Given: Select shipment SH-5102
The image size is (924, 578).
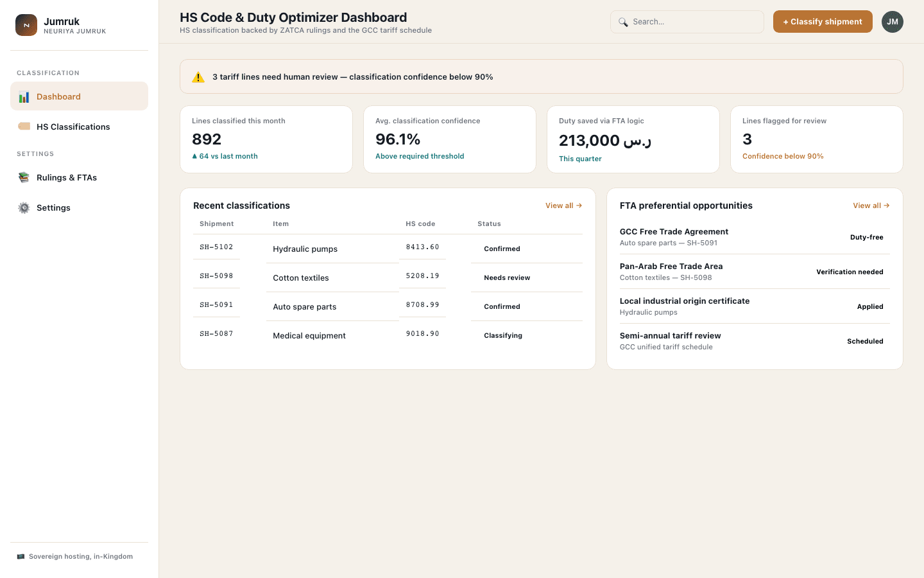Looking at the screenshot, I should pyautogui.click(x=216, y=247).
